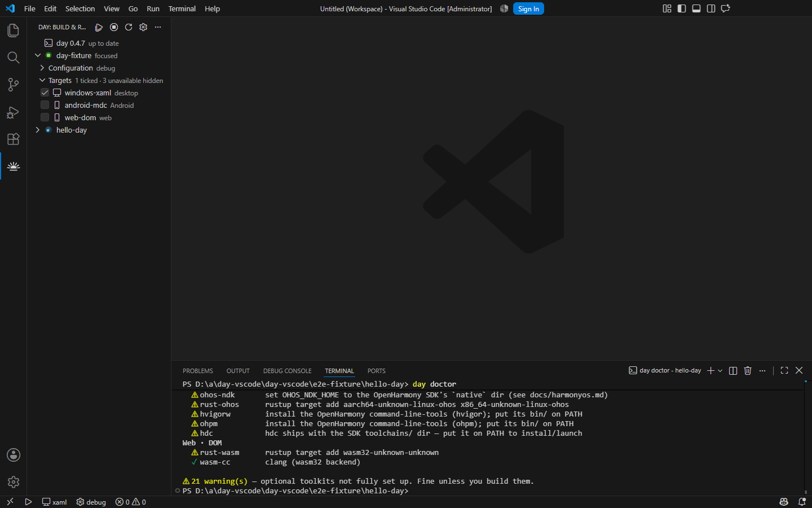Expand the hello-day tree node
The height and width of the screenshot is (508, 812).
tap(38, 130)
